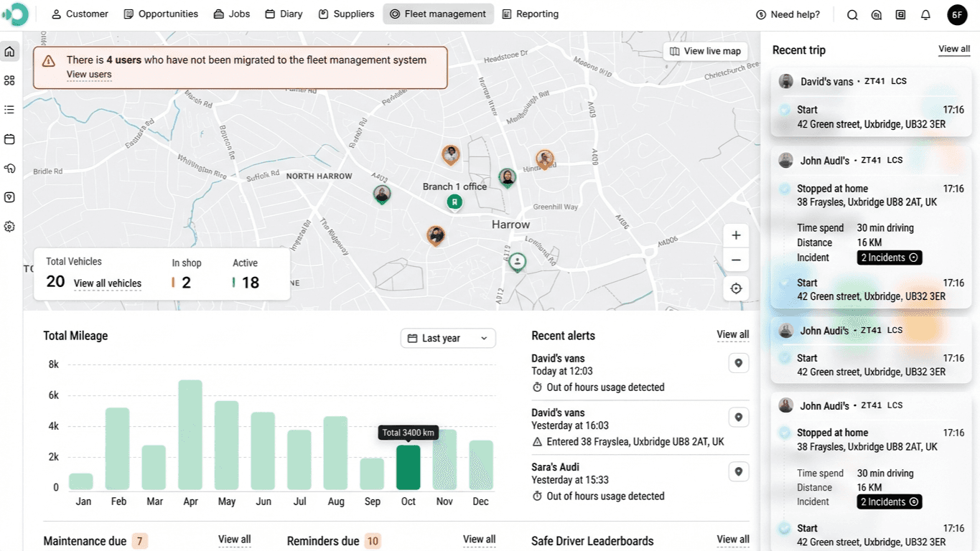Click the green person pin south of Harrow
This screenshot has width=980, height=551.
pyautogui.click(x=517, y=263)
